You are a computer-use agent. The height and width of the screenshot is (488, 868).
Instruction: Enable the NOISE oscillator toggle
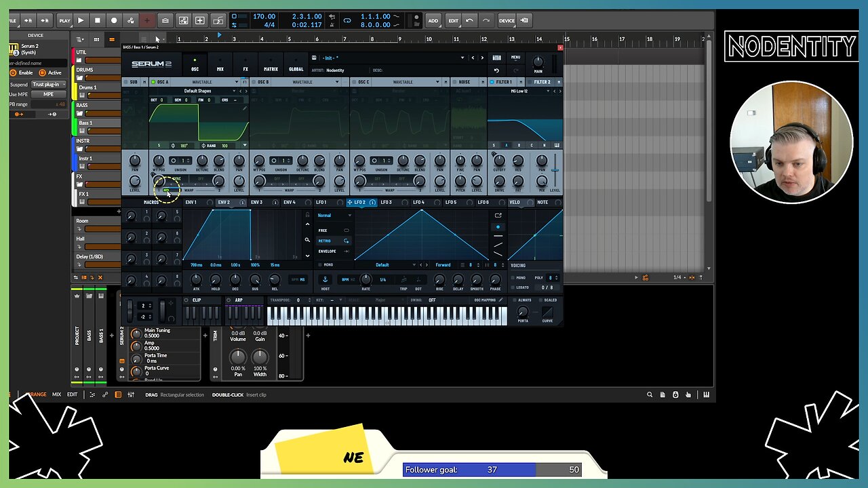[x=454, y=82]
